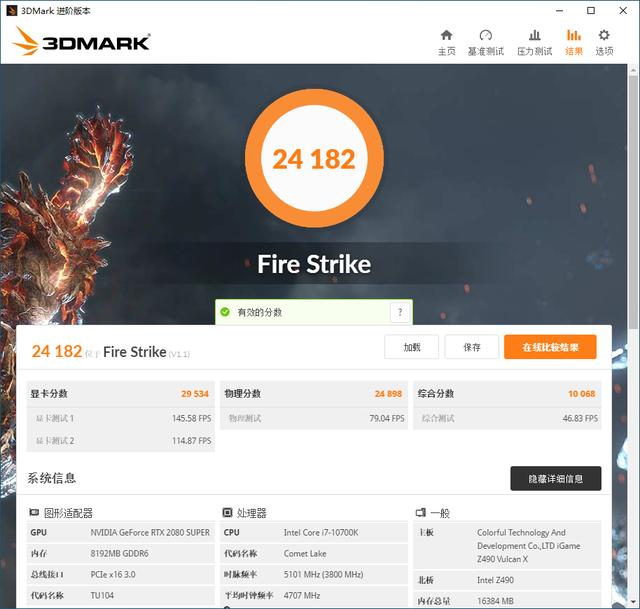The height and width of the screenshot is (609, 640).
Task: Click the 结果 tab label
Action: 573,51
